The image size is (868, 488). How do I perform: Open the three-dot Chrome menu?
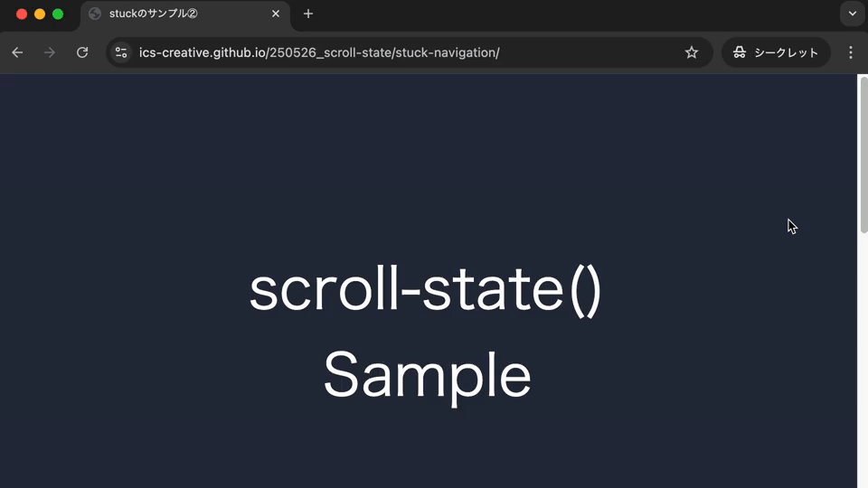coord(851,52)
